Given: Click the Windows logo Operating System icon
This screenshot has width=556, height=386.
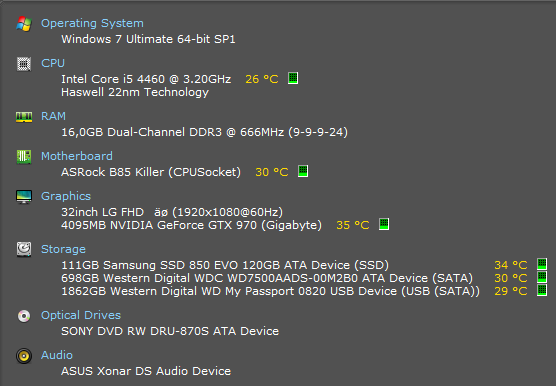Looking at the screenshot, I should pyautogui.click(x=24, y=24).
